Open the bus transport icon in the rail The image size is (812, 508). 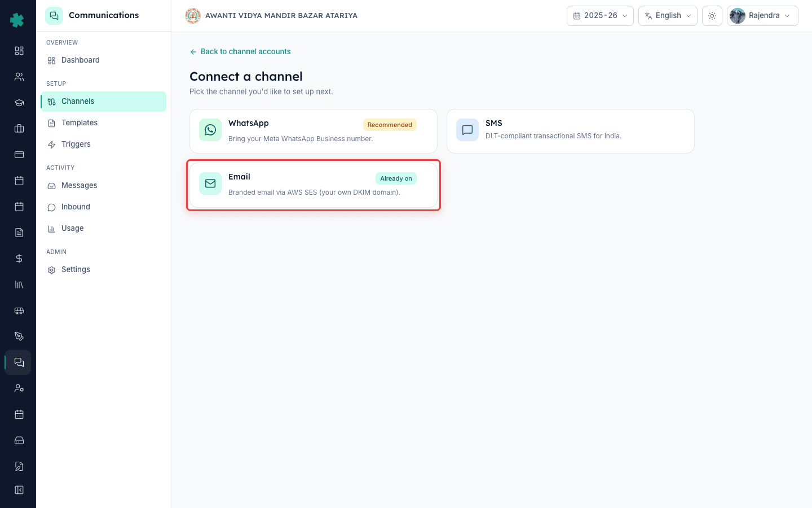[19, 310]
